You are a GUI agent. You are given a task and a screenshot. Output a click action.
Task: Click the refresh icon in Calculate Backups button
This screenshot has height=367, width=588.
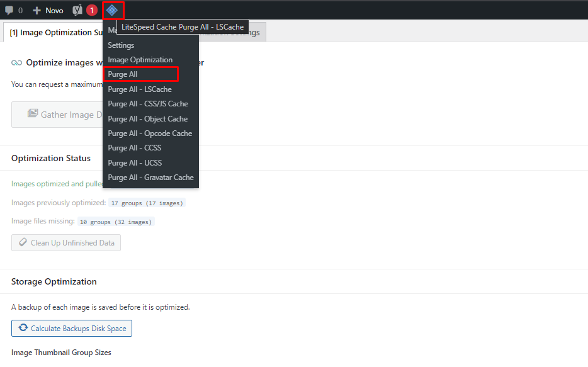click(x=23, y=327)
